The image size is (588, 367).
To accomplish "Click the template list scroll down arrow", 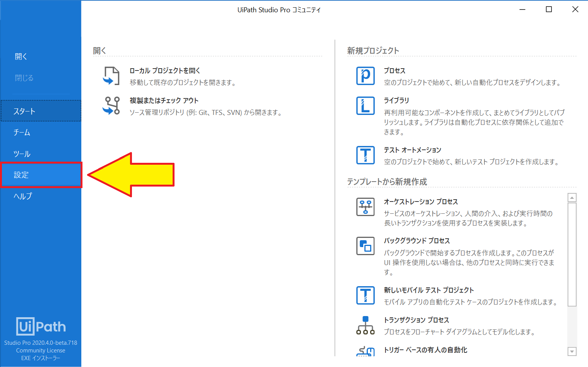I will click(572, 351).
